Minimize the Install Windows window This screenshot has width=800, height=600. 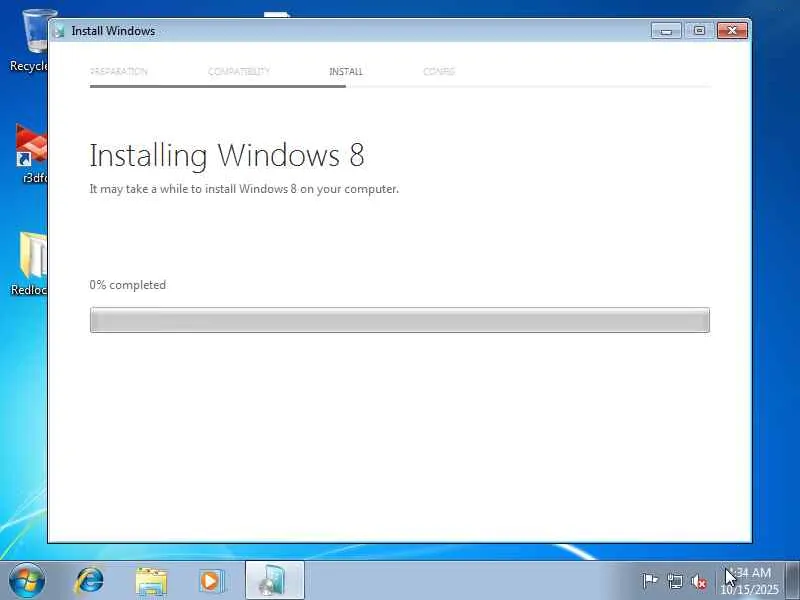click(x=666, y=31)
